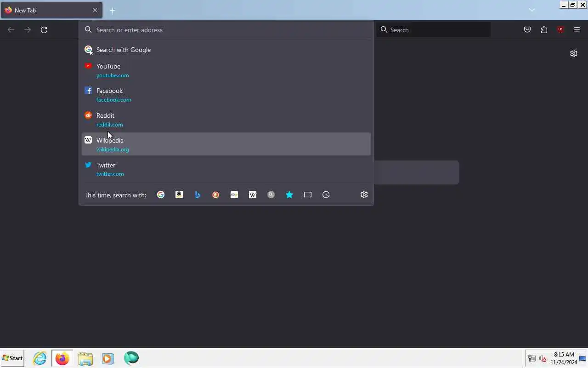588x368 pixels.
Task: Open the green globe taskbar app
Action: pos(131,358)
